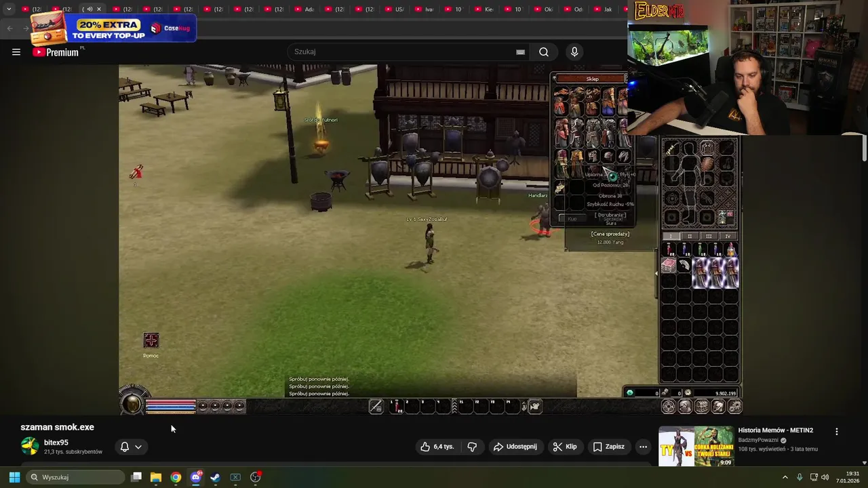Click the green gem currency icon
The image size is (868, 488).
click(630, 392)
